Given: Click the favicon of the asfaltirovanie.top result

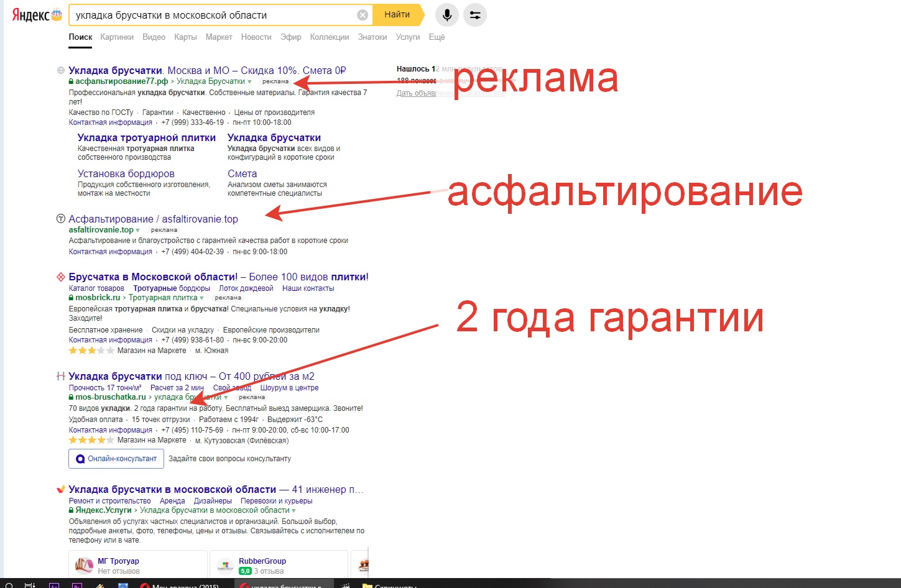Looking at the screenshot, I should point(61,219).
